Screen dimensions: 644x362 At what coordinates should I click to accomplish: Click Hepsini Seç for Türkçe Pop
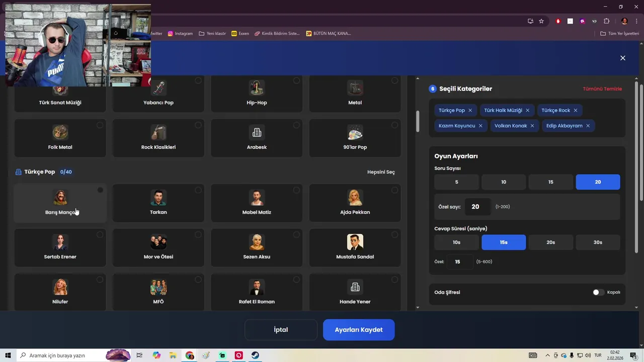pos(381,172)
